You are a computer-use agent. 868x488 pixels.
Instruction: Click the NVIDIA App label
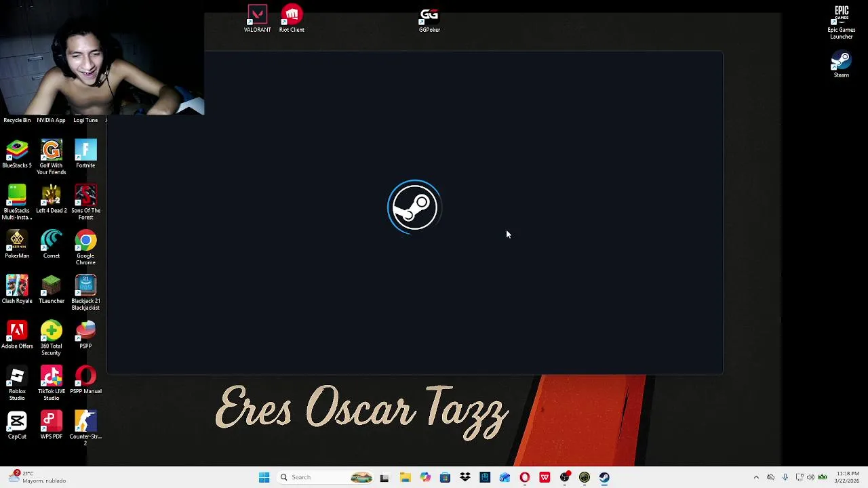pyautogui.click(x=51, y=120)
